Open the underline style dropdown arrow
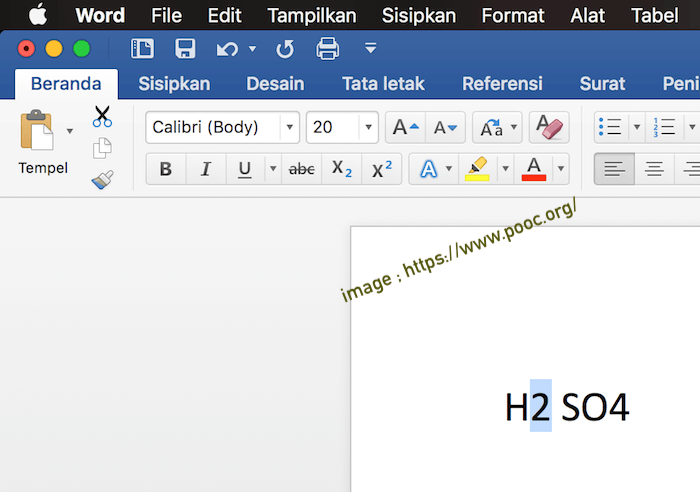The height and width of the screenshot is (492, 700). 273,169
